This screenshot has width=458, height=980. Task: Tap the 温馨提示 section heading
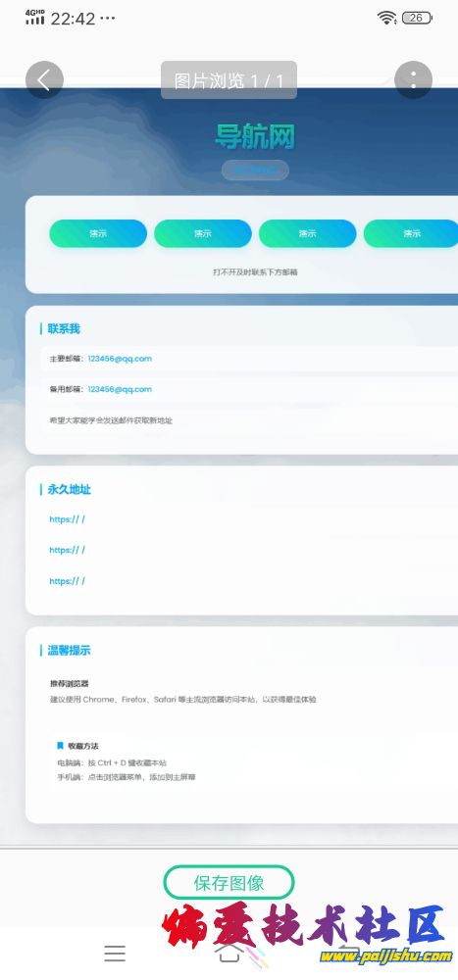pyautogui.click(x=69, y=651)
